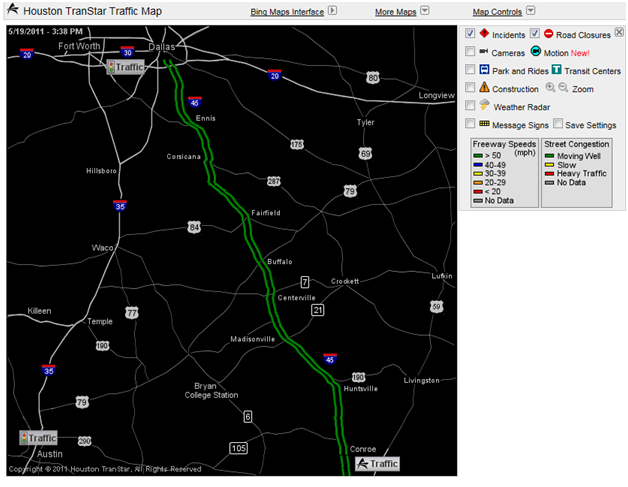Click the green >50 mph legend swatch
Viewport: 628px width, 487px height.
tap(478, 156)
